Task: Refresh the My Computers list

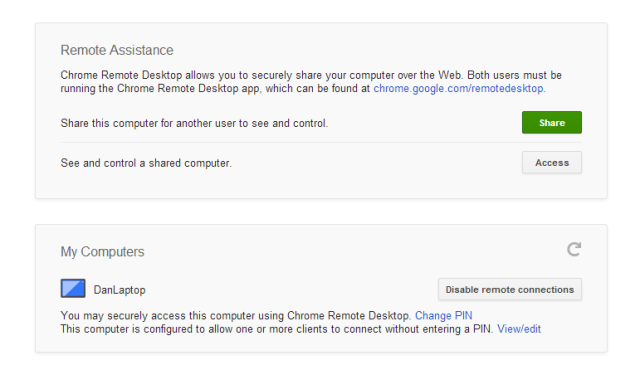Action: tap(574, 249)
